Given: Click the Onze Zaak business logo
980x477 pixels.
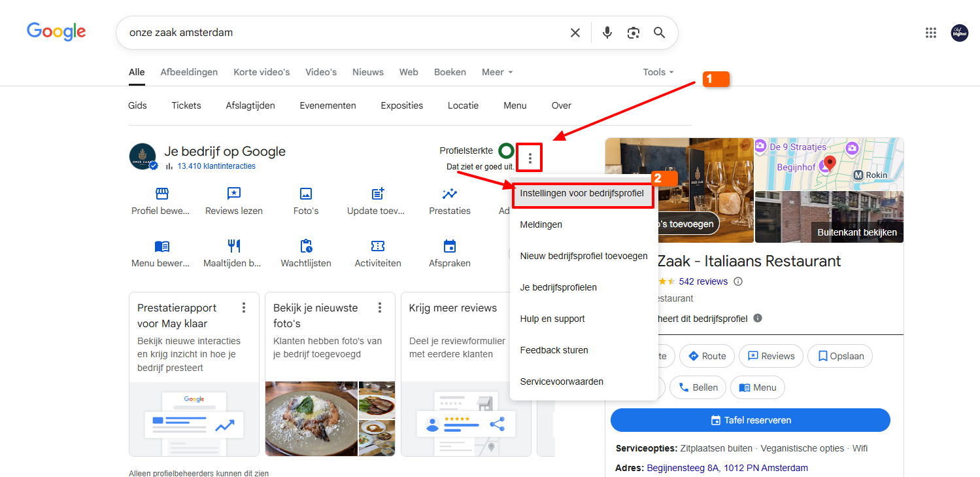Looking at the screenshot, I should 143,156.
